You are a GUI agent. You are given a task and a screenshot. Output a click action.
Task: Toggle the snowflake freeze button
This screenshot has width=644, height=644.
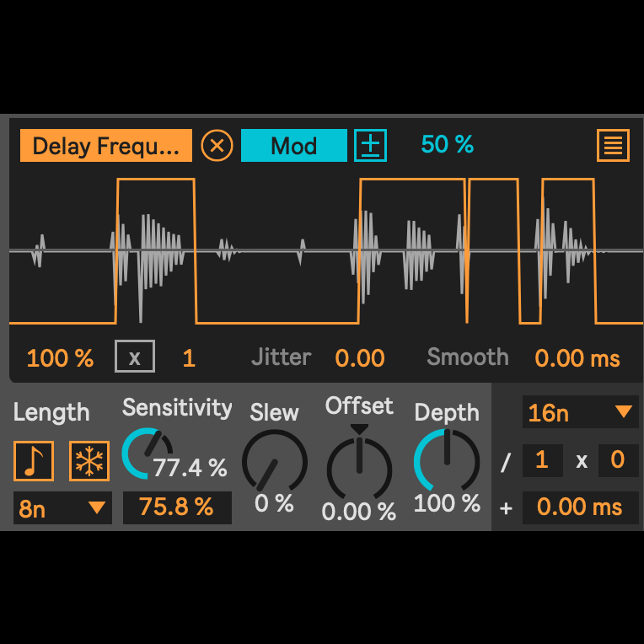click(89, 461)
